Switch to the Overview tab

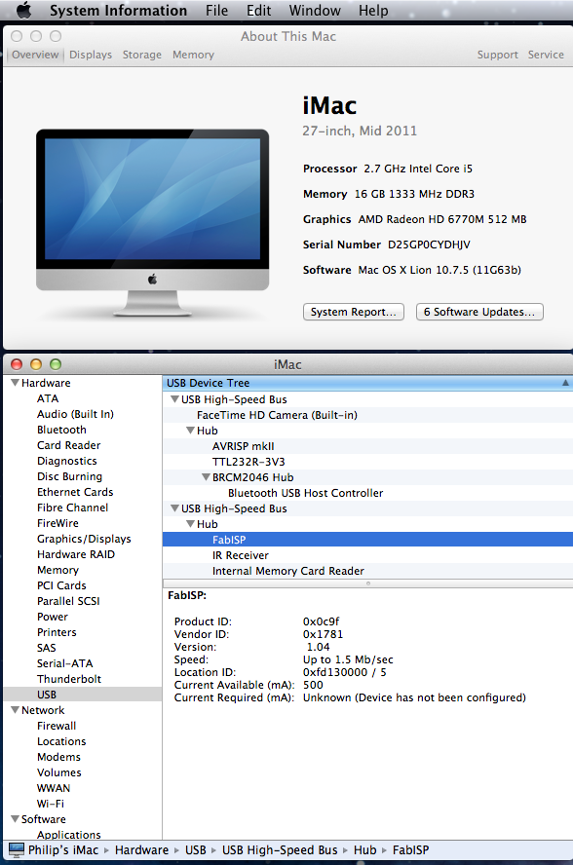point(35,55)
